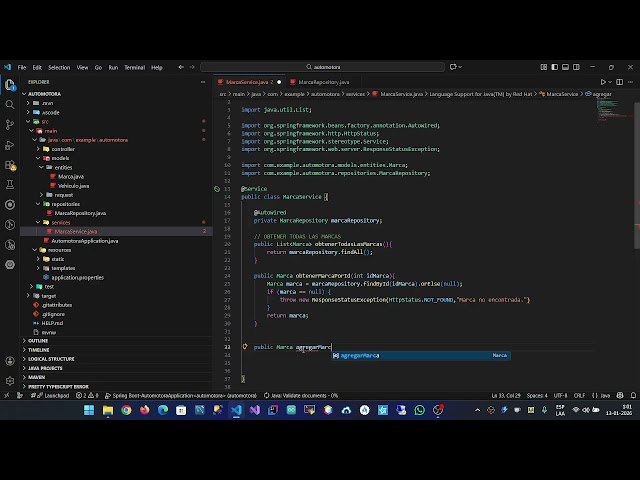Open Marca.java in the explorer
Viewport: 640px width, 480px height.
[71, 176]
